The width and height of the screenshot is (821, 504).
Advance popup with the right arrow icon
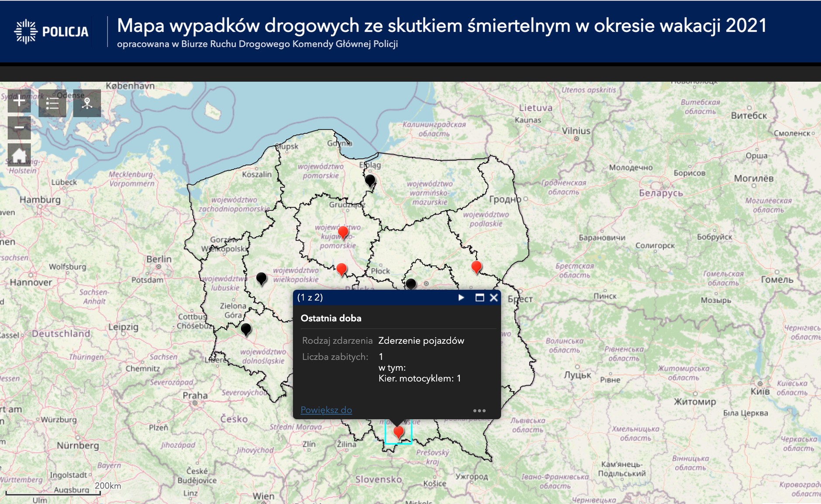pos(462,297)
